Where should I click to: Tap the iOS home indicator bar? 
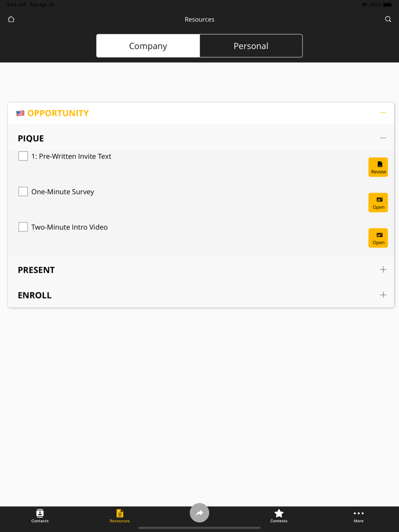pyautogui.click(x=199, y=528)
